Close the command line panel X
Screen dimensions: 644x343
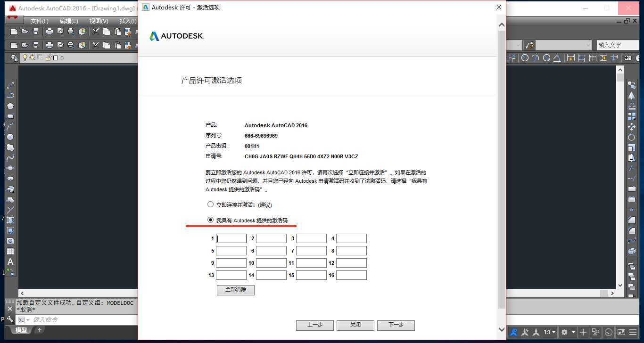[x=9, y=308]
